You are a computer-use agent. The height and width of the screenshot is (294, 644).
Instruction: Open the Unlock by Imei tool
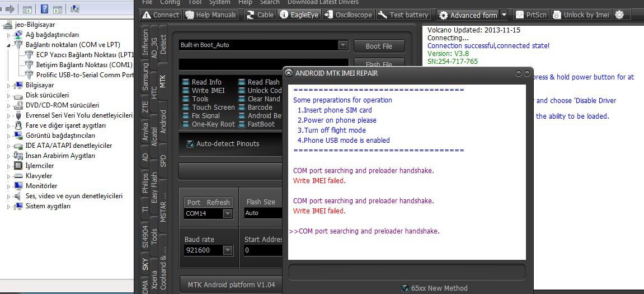point(557,15)
